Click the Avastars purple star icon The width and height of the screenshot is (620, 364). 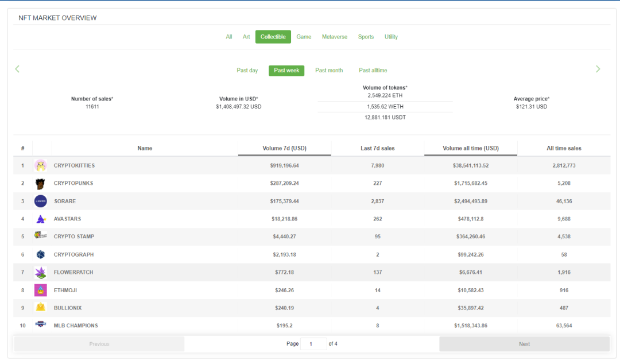point(41,219)
